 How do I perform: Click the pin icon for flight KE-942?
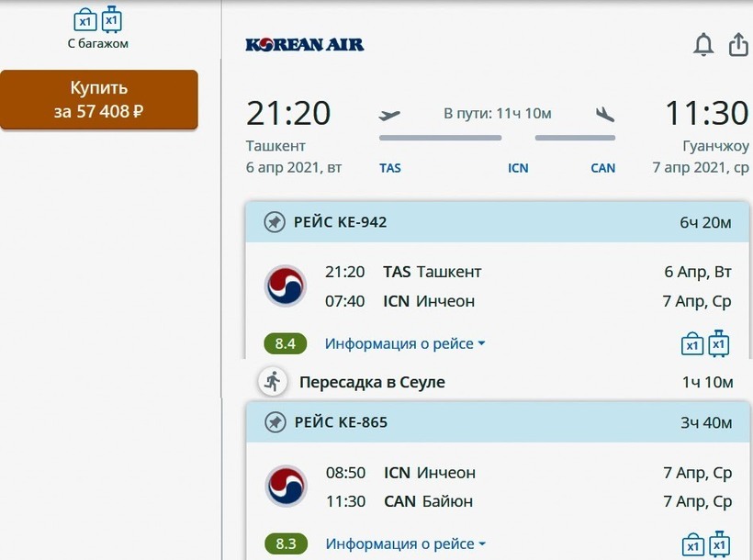pos(275,222)
